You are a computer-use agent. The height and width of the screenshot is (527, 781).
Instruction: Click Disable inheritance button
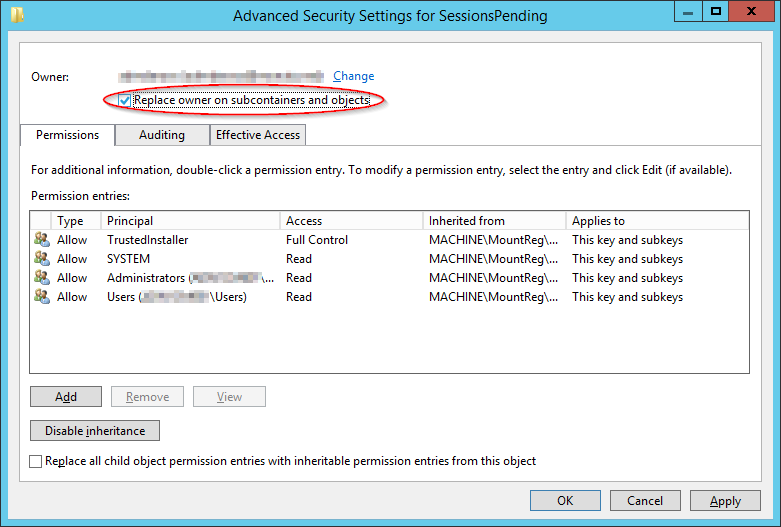(x=95, y=430)
